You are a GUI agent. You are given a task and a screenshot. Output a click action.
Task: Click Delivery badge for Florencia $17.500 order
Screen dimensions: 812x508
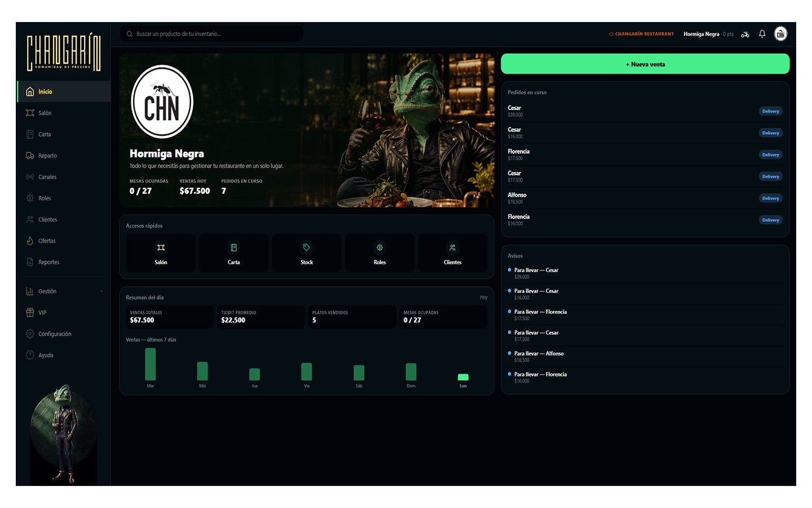pyautogui.click(x=770, y=155)
